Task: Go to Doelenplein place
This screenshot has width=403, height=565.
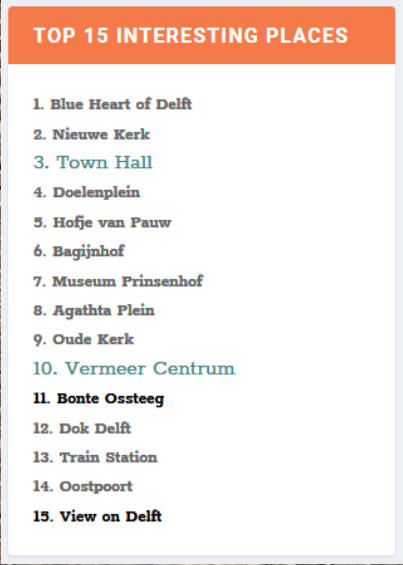Action: tap(87, 192)
